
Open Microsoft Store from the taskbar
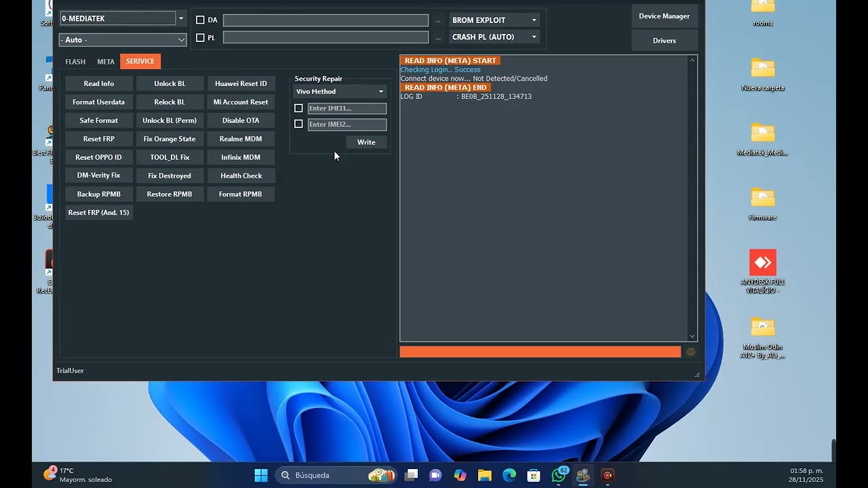pyautogui.click(x=534, y=475)
